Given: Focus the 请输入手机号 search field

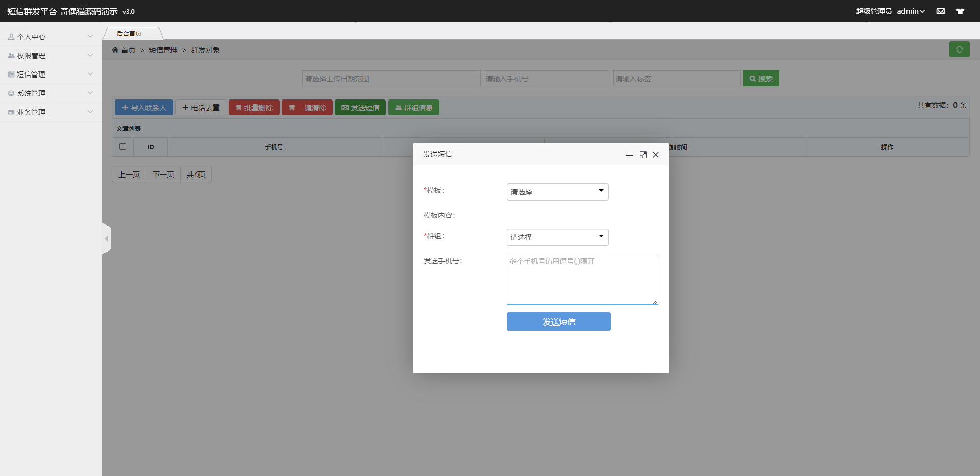Looking at the screenshot, I should [547, 79].
